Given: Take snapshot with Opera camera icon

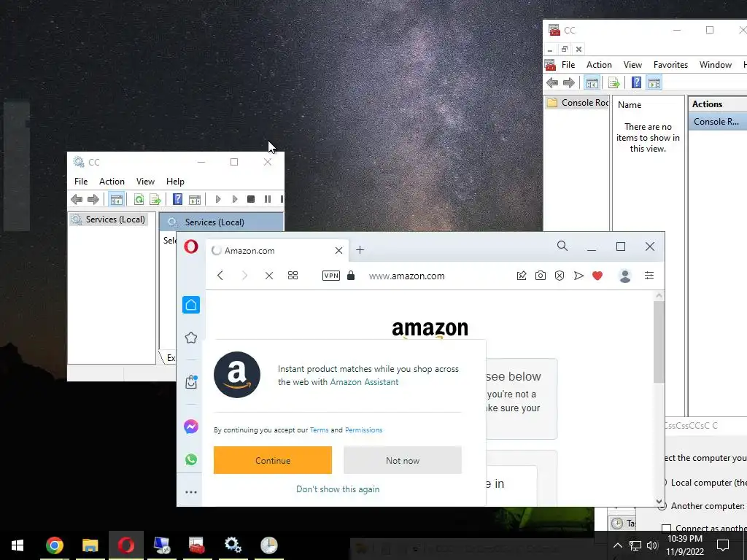Looking at the screenshot, I should [541, 276].
